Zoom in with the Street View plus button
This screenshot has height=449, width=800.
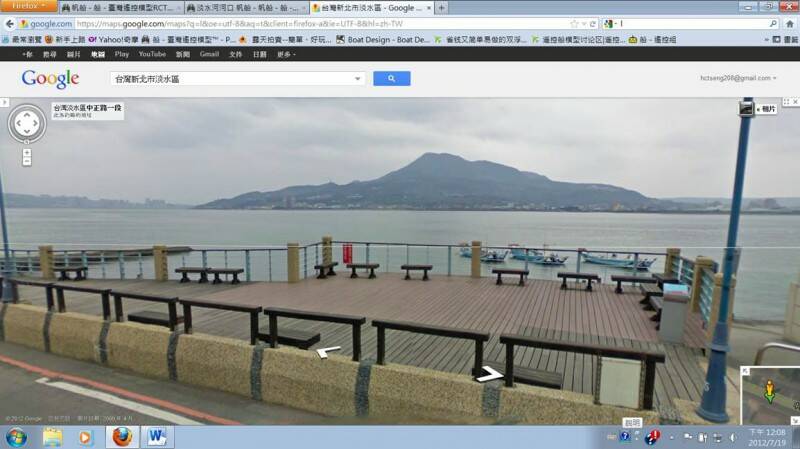click(x=27, y=153)
